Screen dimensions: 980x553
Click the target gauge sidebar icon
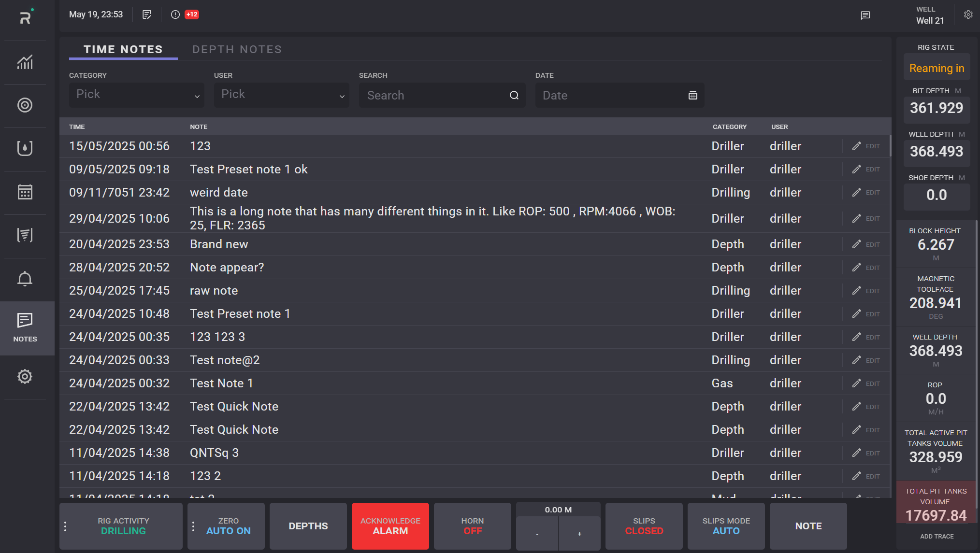click(x=25, y=105)
